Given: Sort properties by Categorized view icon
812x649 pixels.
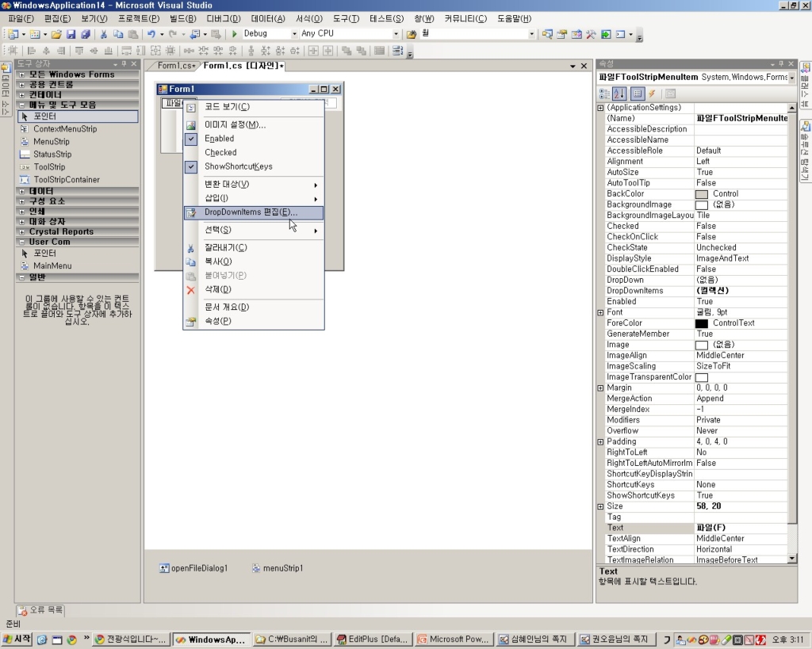Looking at the screenshot, I should [604, 94].
